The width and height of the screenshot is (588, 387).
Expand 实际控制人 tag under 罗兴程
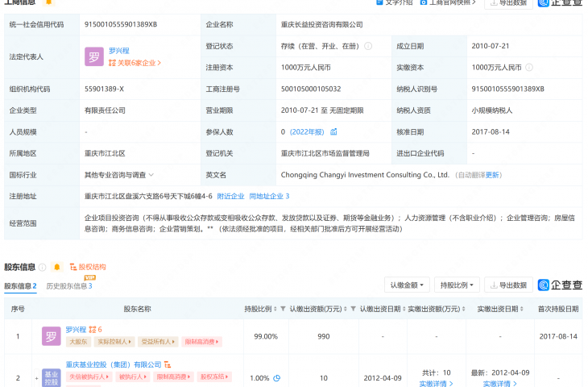[x=114, y=342]
